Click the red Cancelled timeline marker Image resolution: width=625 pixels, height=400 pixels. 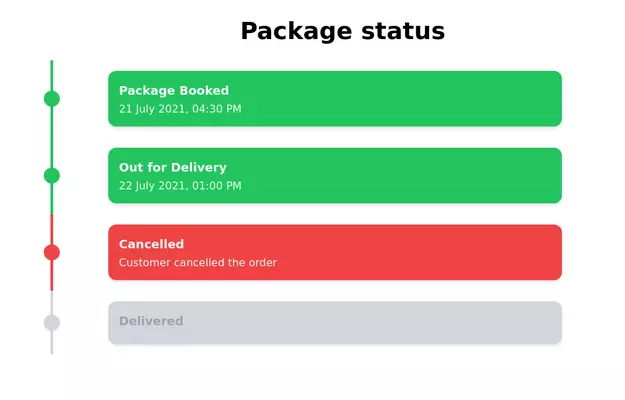coord(52,252)
